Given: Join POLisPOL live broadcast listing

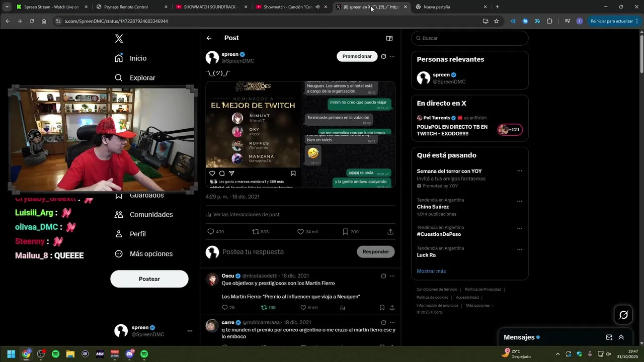Looking at the screenshot, I should coord(469,127).
